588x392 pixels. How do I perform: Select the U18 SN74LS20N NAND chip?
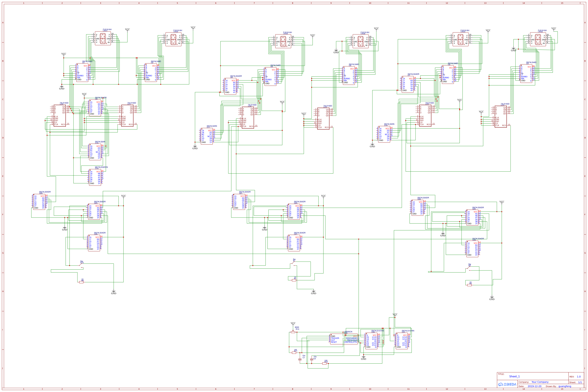pos(95,152)
